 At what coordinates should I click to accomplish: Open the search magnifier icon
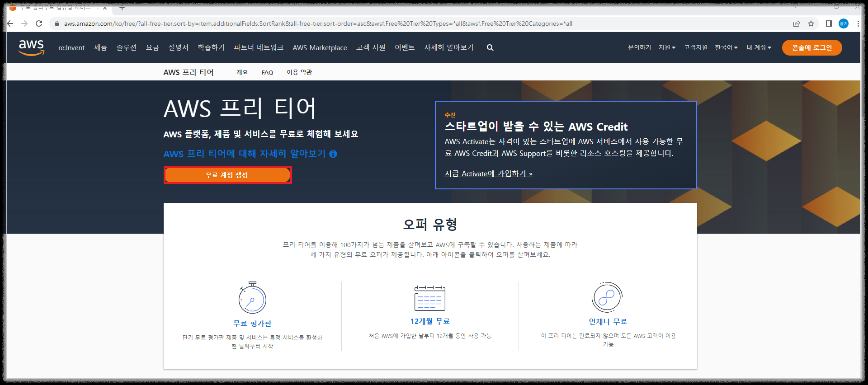click(x=490, y=47)
